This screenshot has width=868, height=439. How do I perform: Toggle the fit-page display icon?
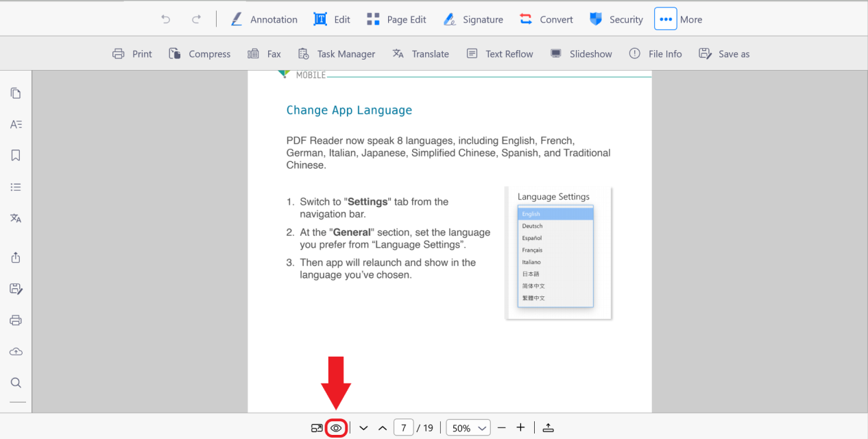point(317,428)
